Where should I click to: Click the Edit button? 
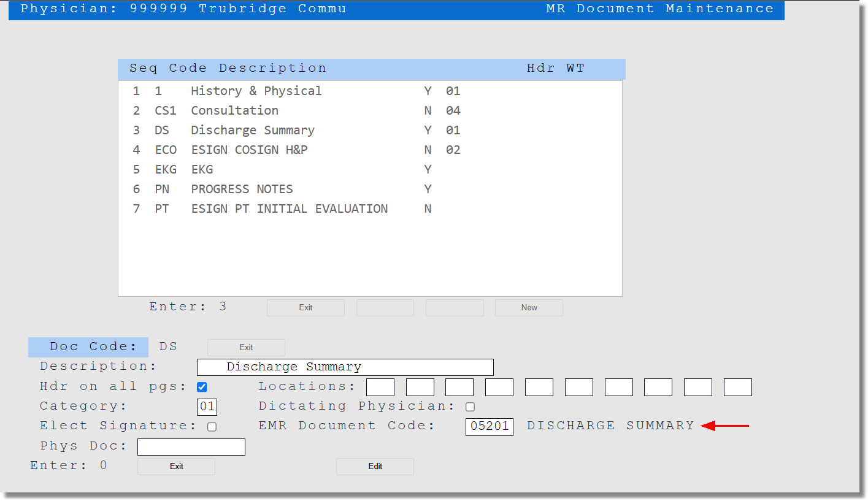[x=375, y=466]
